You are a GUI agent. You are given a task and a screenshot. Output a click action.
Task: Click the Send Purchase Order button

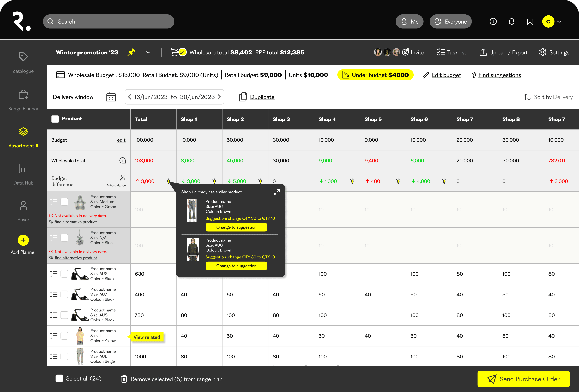click(523, 379)
